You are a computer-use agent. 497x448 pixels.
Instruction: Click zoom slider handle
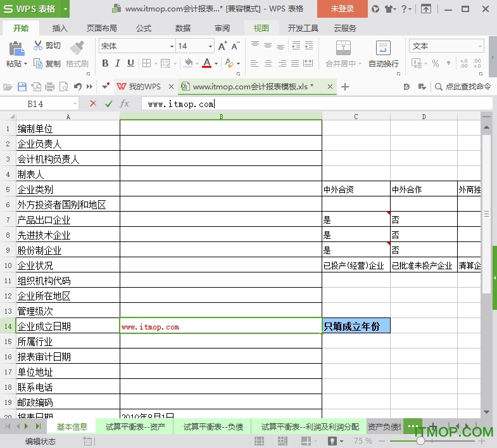click(420, 440)
